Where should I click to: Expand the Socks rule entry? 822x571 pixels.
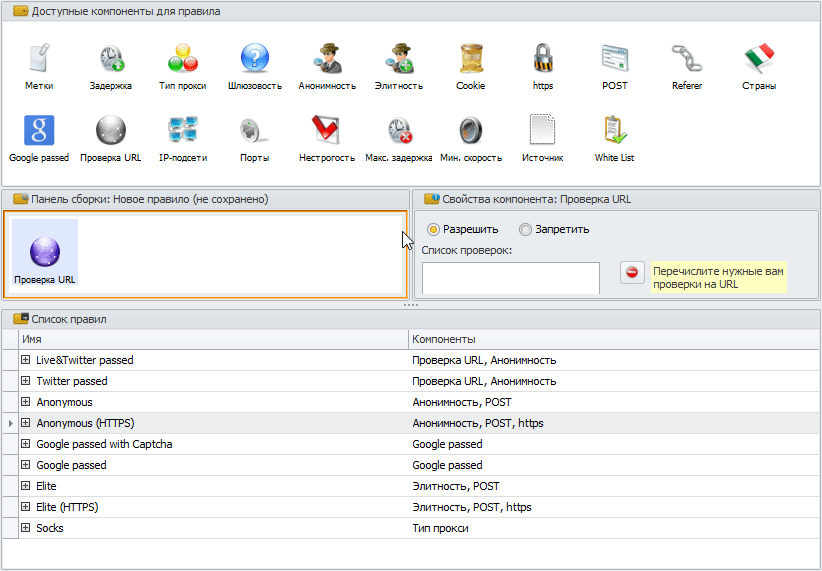(x=26, y=528)
